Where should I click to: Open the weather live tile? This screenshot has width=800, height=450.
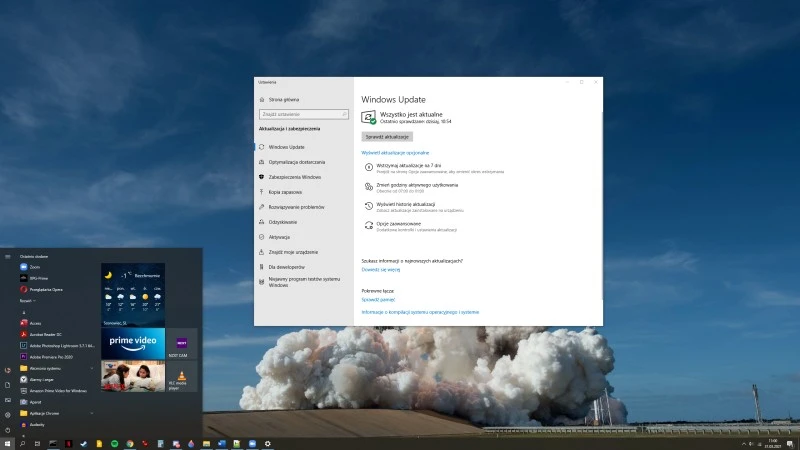coord(133,295)
